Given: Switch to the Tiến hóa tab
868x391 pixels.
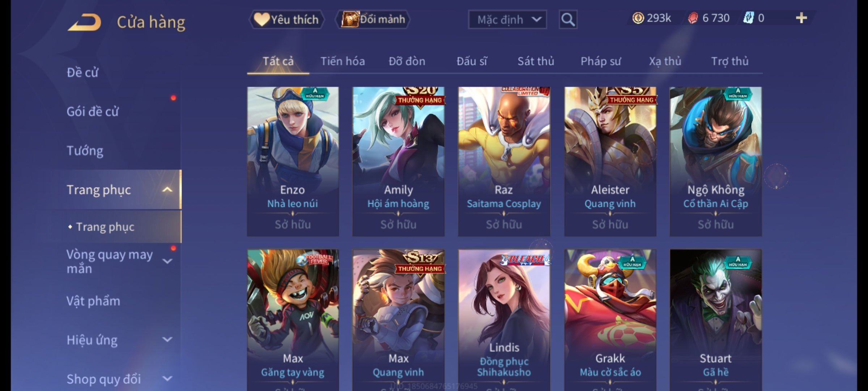Looking at the screenshot, I should 342,61.
